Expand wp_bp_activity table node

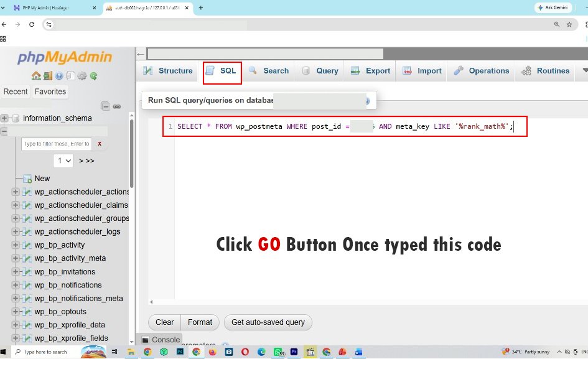coord(16,245)
